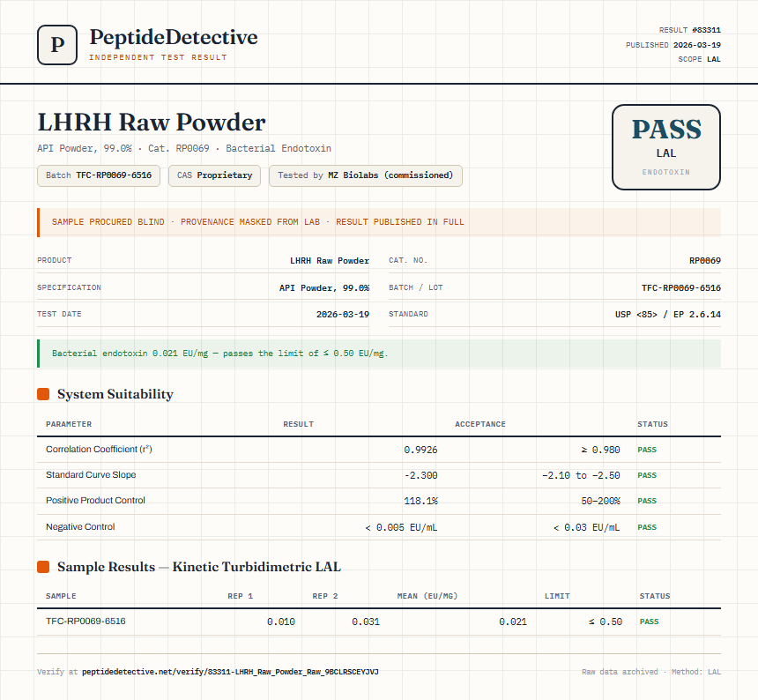This screenshot has width=758, height=700.
Task: Click the ACCEPTANCE column header
Action: point(480,424)
